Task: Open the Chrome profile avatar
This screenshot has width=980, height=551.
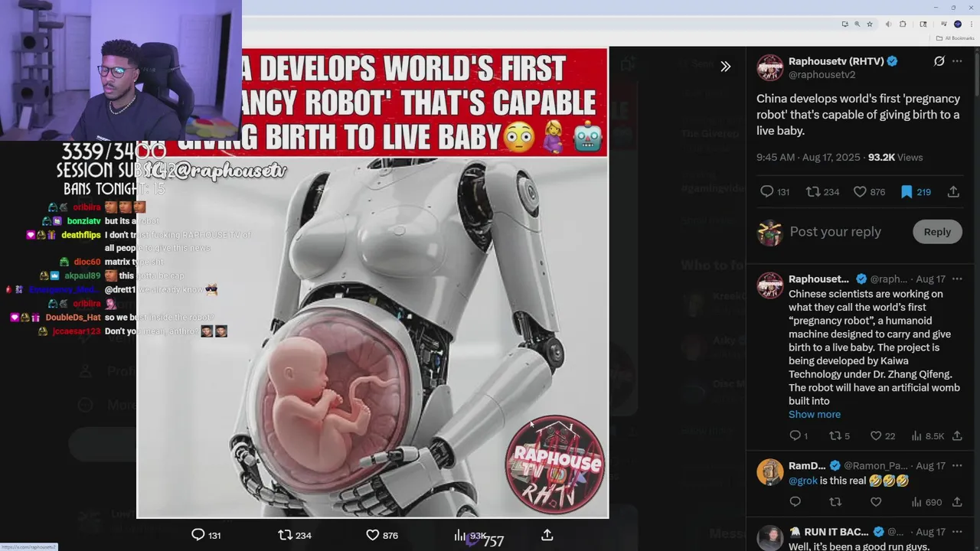Action: tap(957, 24)
